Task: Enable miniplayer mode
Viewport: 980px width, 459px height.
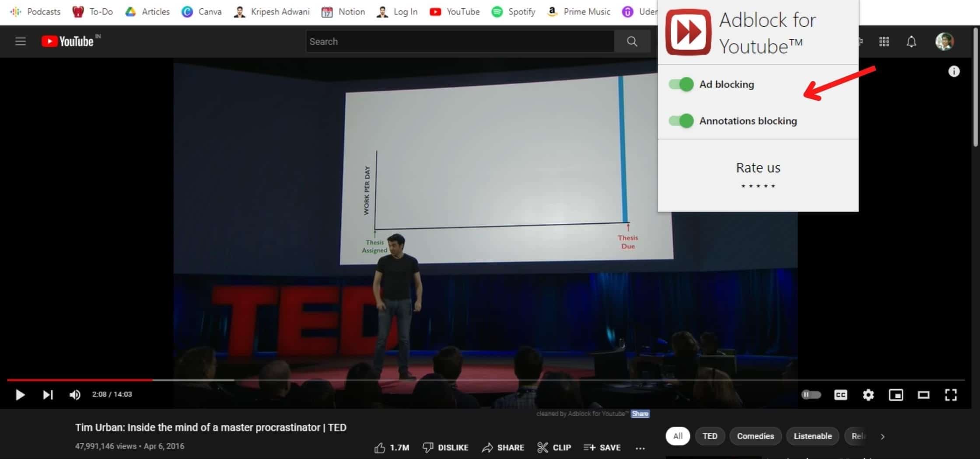Action: pyautogui.click(x=896, y=395)
